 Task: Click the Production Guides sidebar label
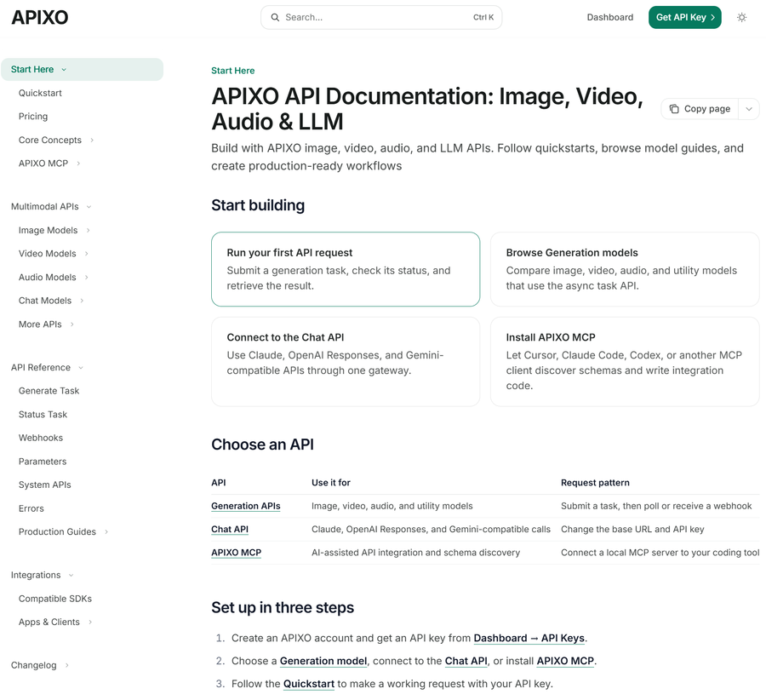[x=57, y=532]
